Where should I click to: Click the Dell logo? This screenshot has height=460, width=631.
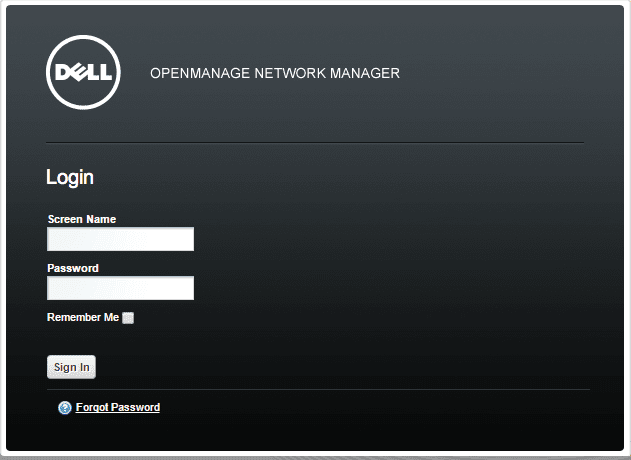click(83, 72)
